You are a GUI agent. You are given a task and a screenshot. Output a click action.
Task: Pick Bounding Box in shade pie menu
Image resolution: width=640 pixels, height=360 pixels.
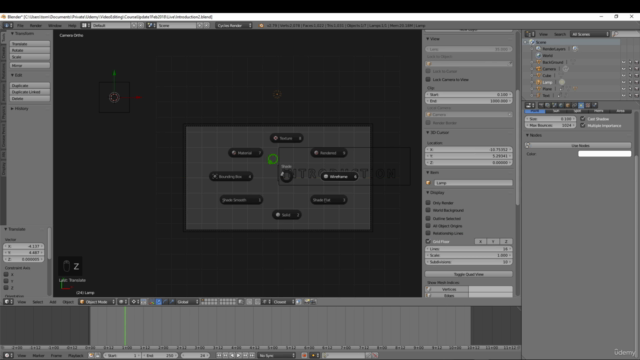point(231,177)
